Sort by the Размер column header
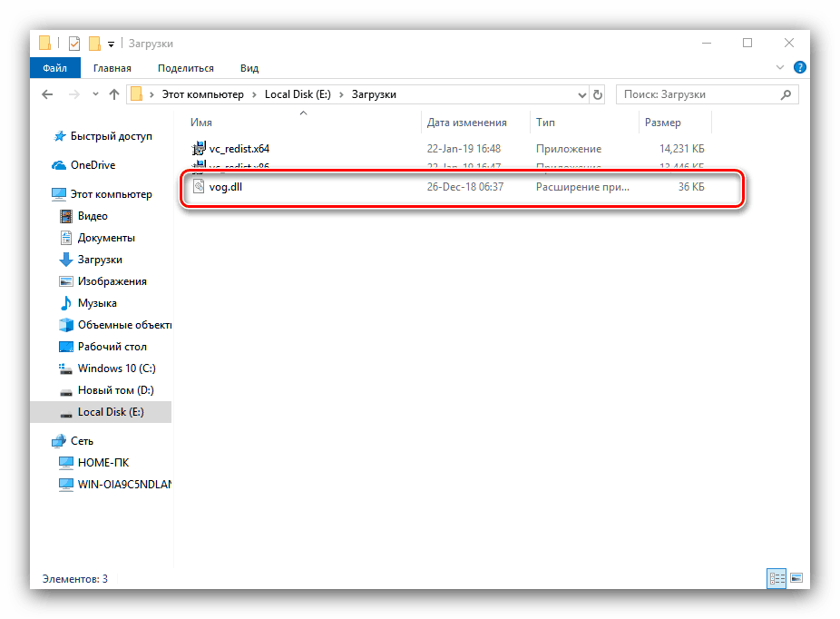Screen dimensions: 840x619 675,123
